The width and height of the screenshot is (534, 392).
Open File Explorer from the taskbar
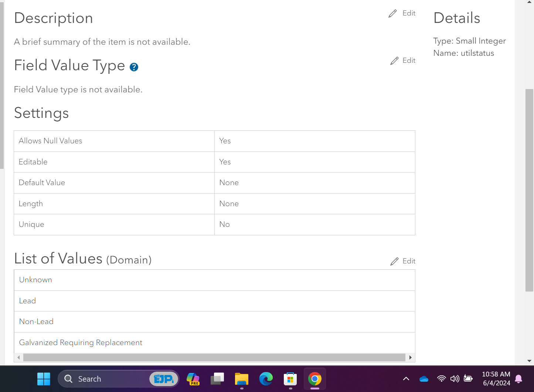pos(241,379)
